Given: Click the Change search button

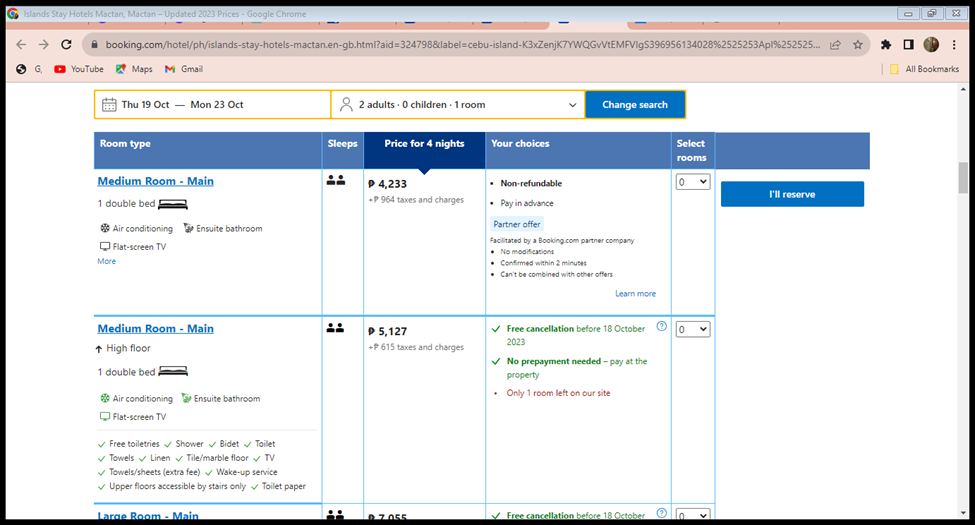Looking at the screenshot, I should [635, 105].
